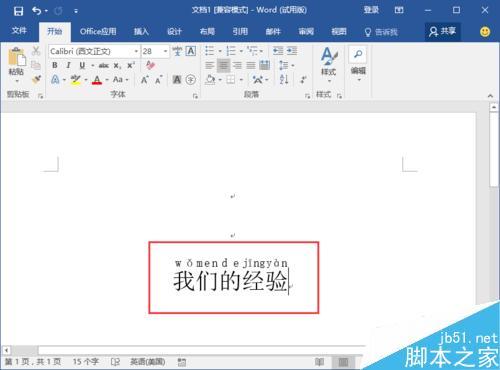This screenshot has width=500, height=370.
Task: Select the Format Painter brush
Action: click(x=36, y=79)
